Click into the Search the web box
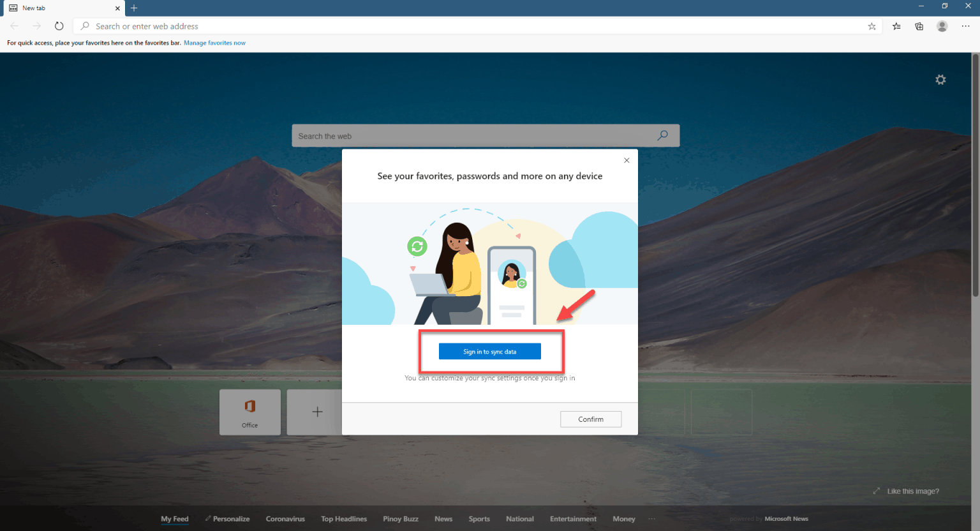This screenshot has height=531, width=980. point(447,135)
